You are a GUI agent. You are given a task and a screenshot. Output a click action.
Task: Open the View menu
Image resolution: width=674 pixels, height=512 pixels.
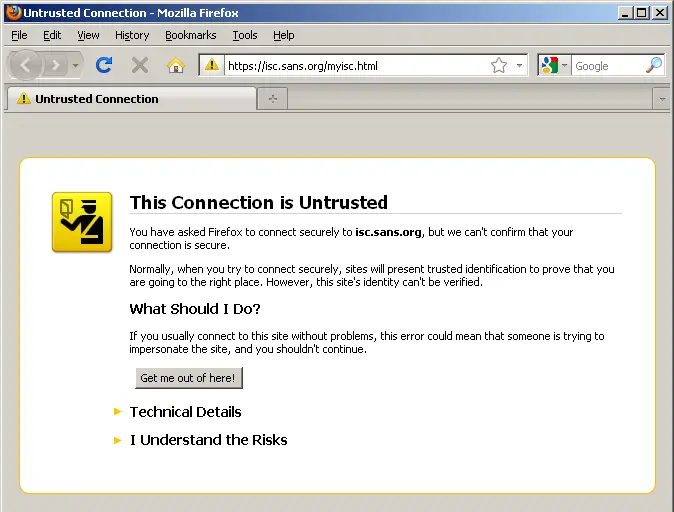coord(88,35)
